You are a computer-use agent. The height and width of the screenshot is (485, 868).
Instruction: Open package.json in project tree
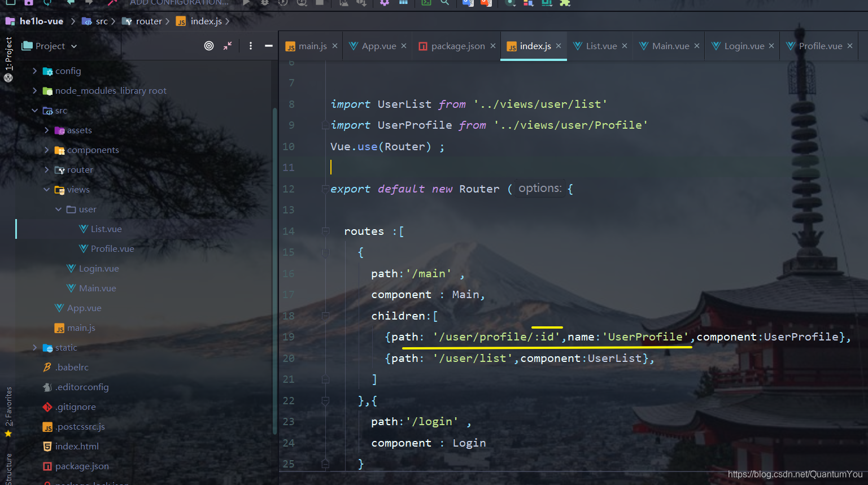[76, 466]
